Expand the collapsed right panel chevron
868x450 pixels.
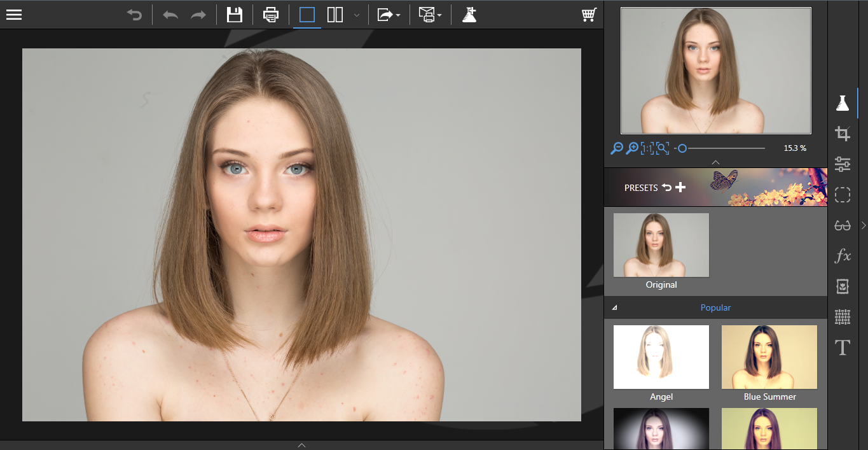pyautogui.click(x=863, y=225)
